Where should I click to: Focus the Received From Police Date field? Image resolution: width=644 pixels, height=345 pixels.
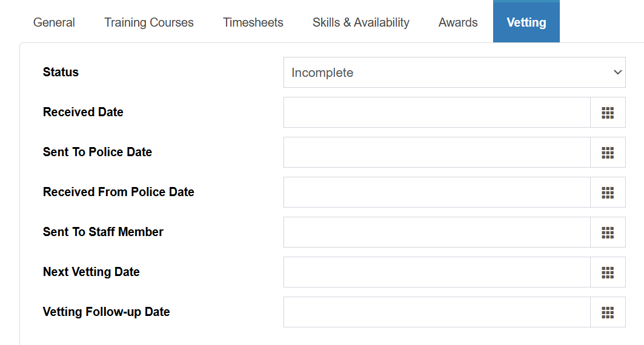tap(437, 192)
